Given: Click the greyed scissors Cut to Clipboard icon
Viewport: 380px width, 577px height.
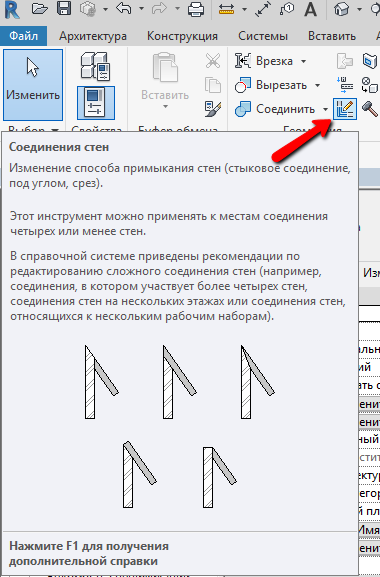Looking at the screenshot, I should pos(213,61).
